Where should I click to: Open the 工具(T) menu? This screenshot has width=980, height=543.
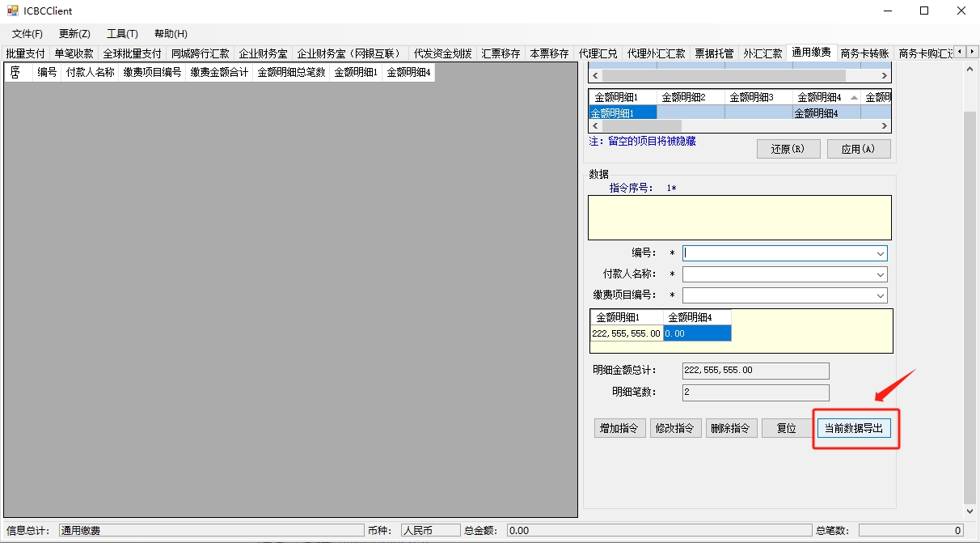(122, 34)
